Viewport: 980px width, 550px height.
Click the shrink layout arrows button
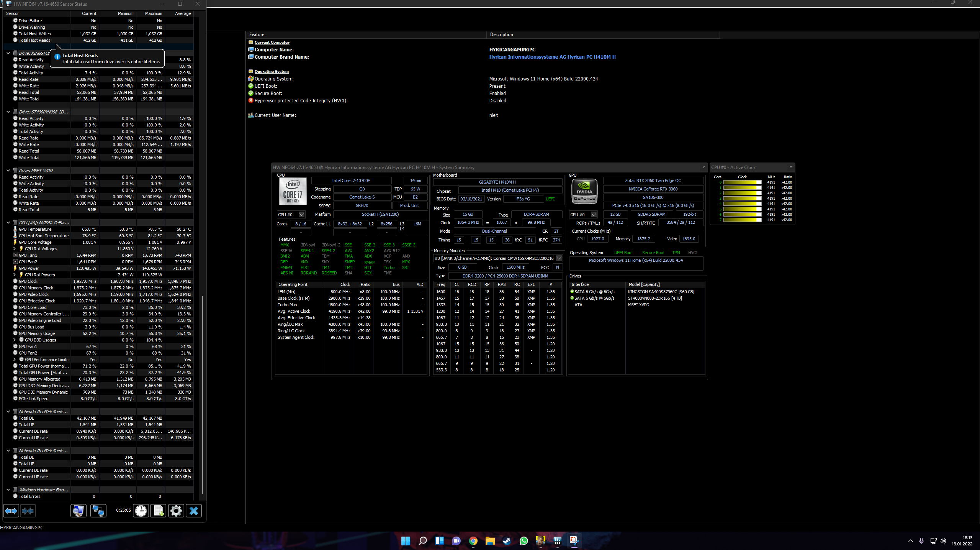pos(28,511)
